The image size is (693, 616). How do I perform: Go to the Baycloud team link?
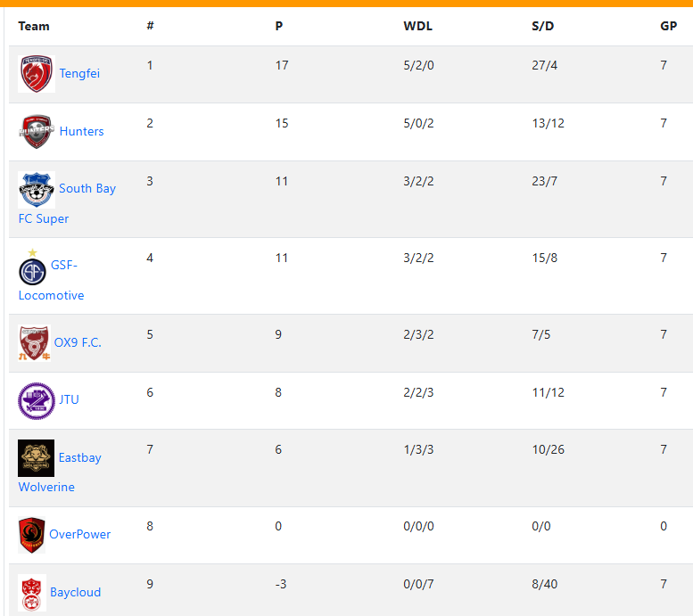tap(75, 592)
